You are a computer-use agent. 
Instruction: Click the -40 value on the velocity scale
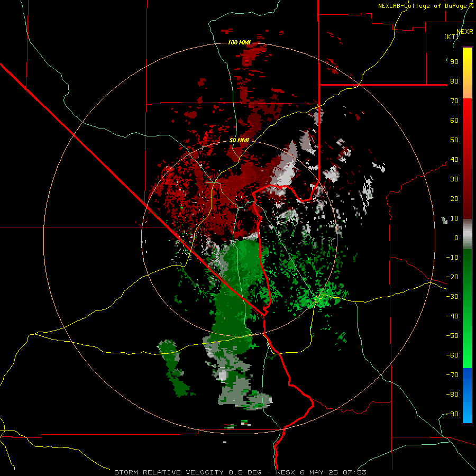coord(452,316)
